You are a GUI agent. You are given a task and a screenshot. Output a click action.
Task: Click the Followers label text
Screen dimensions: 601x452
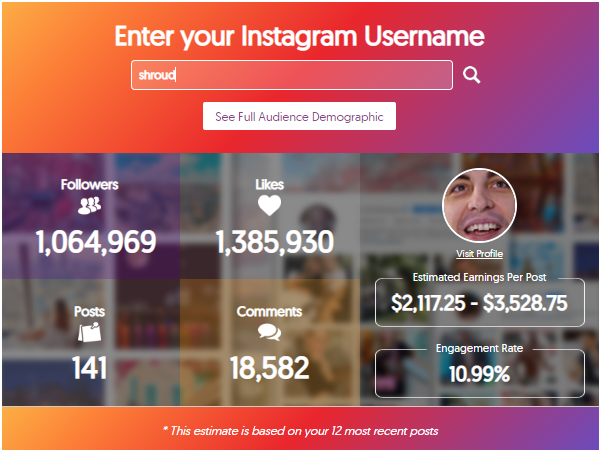pyautogui.click(x=89, y=184)
